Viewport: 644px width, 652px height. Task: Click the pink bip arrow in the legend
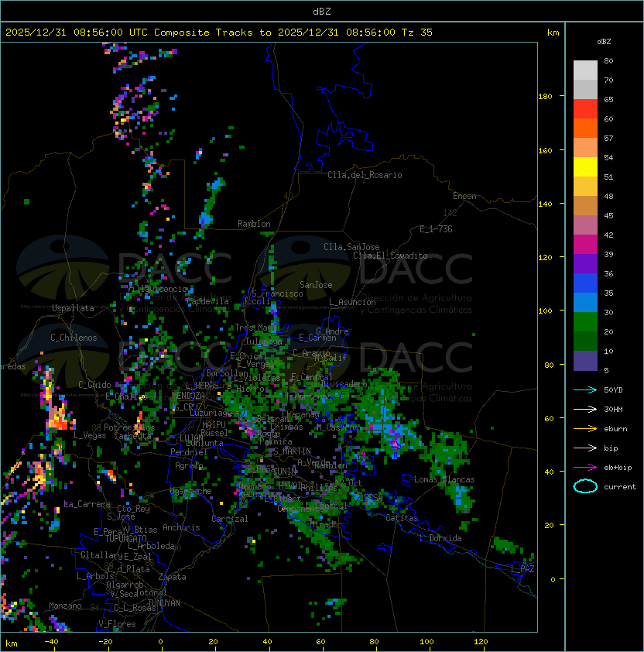coord(585,448)
